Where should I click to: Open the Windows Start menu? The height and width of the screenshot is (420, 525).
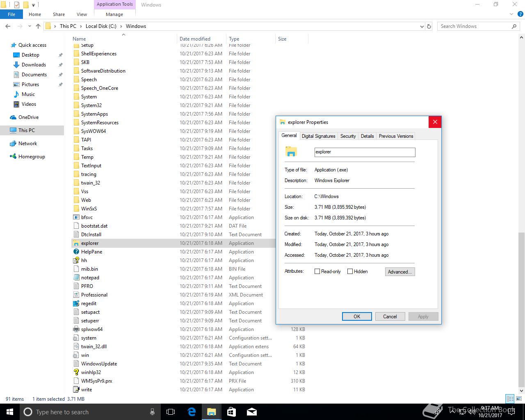click(x=10, y=412)
